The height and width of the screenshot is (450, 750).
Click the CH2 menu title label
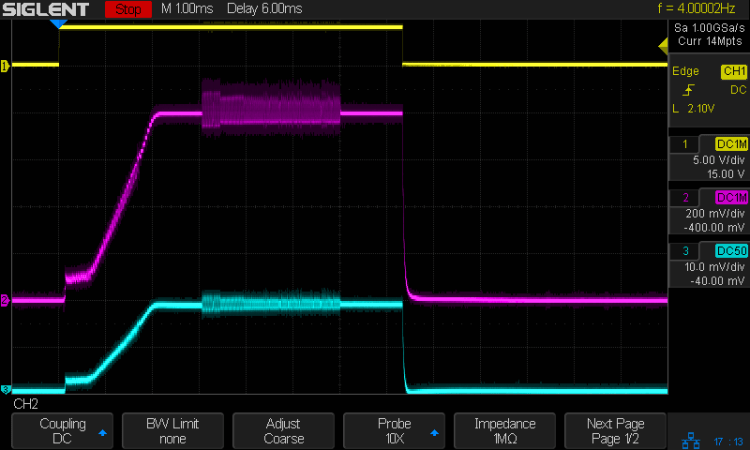coord(25,404)
